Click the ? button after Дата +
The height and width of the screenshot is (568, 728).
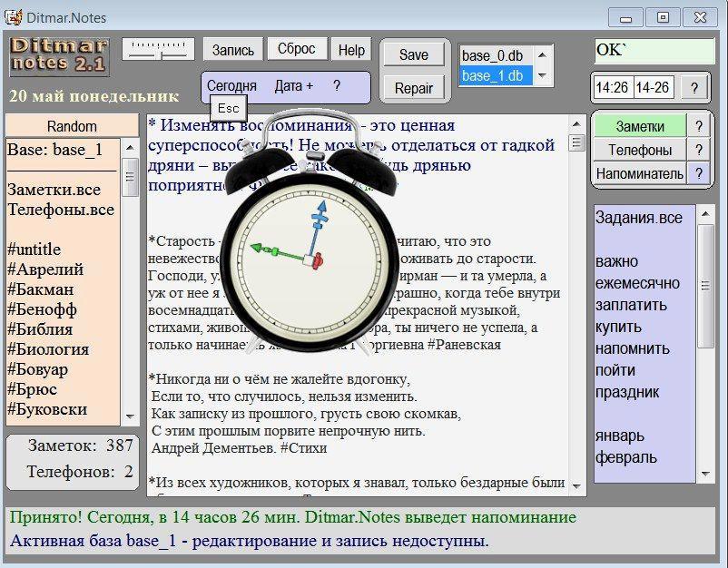(x=336, y=86)
